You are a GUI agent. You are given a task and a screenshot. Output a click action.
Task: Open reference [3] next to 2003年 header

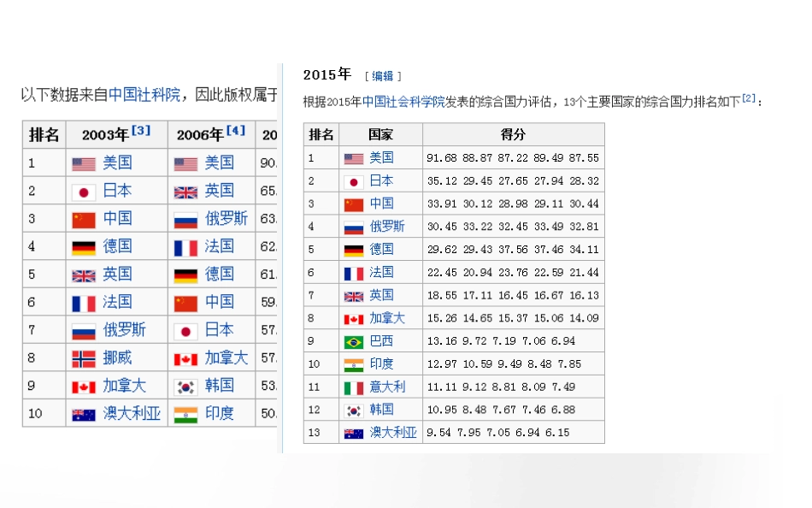click(141, 130)
